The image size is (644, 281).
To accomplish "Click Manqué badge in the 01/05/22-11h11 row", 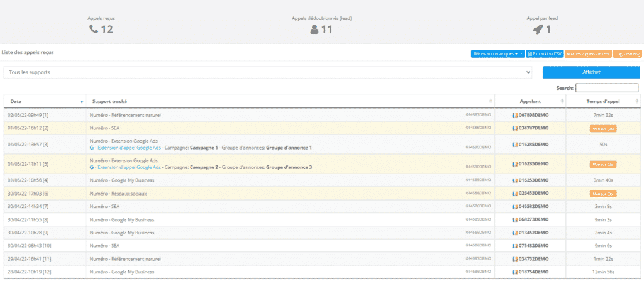I will click(603, 164).
